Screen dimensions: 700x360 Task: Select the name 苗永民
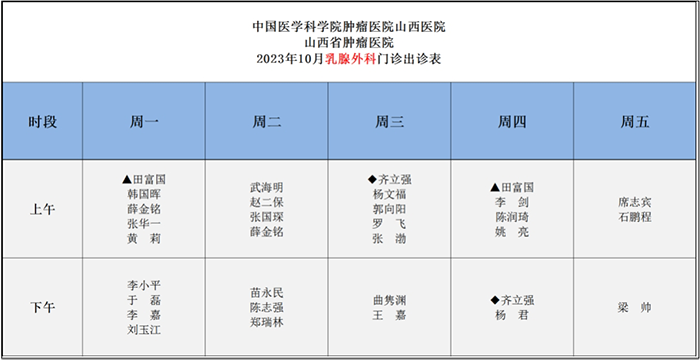point(267,293)
